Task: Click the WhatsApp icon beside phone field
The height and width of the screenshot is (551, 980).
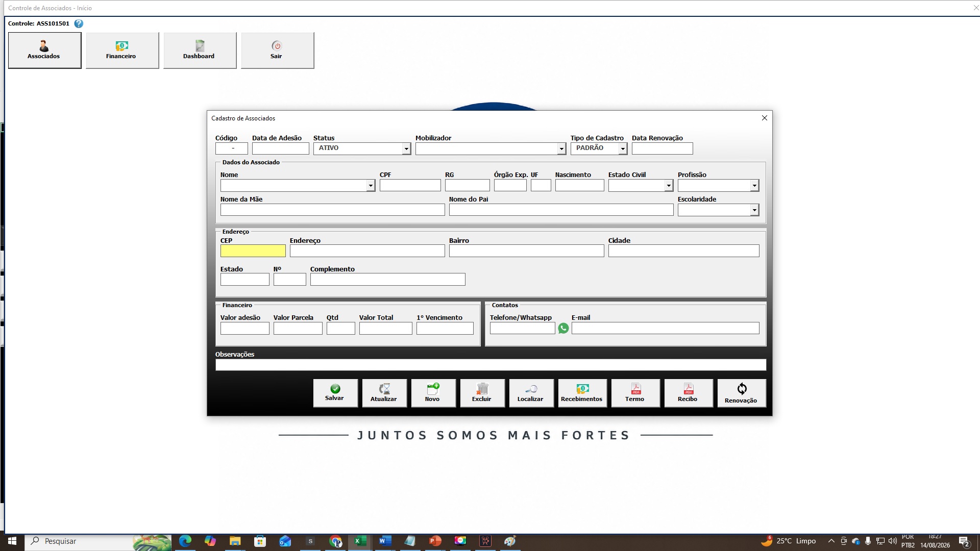Action: [x=563, y=328]
